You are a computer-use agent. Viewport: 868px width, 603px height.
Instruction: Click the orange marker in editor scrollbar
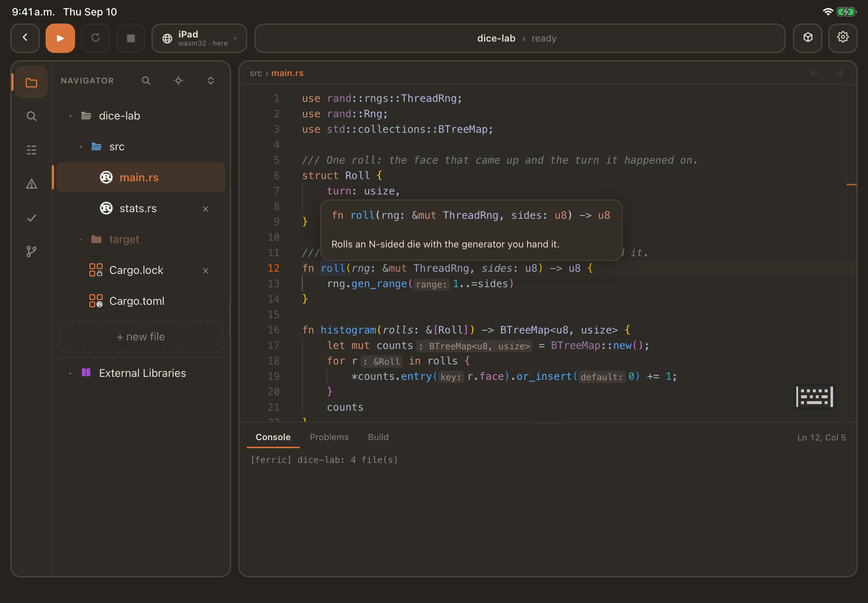point(851,184)
